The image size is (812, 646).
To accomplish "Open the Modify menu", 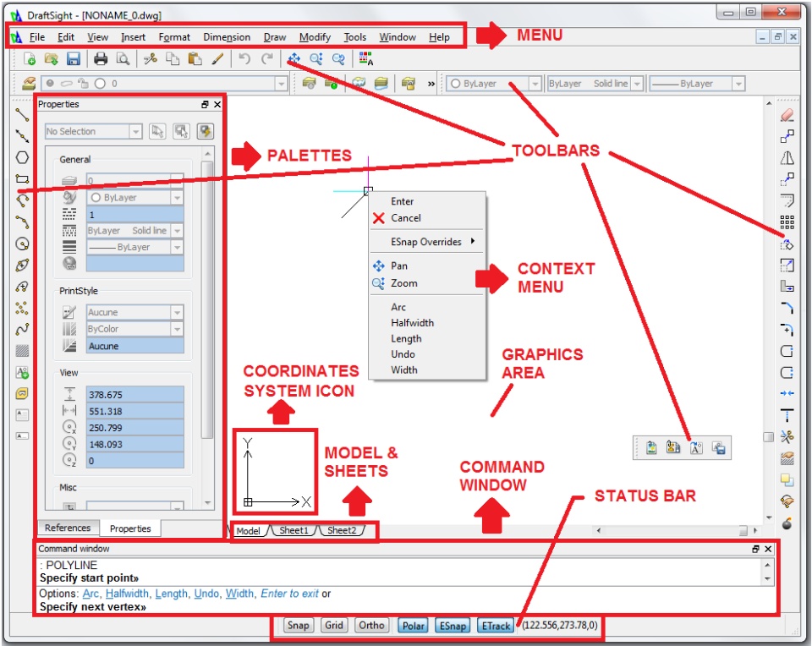I will 315,37.
